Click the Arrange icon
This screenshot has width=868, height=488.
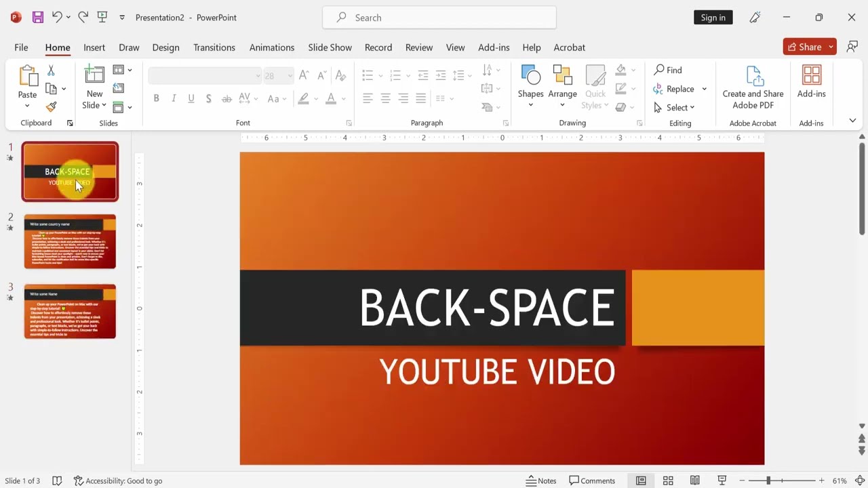pyautogui.click(x=562, y=75)
